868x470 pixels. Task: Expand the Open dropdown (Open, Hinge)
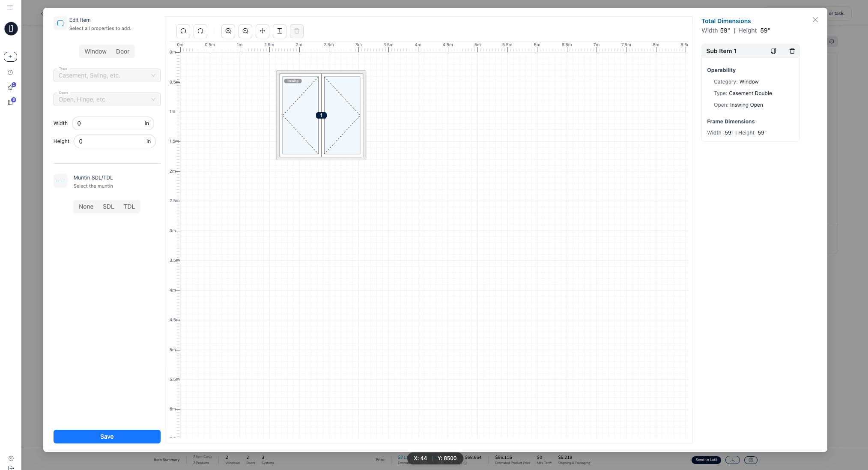tap(107, 99)
